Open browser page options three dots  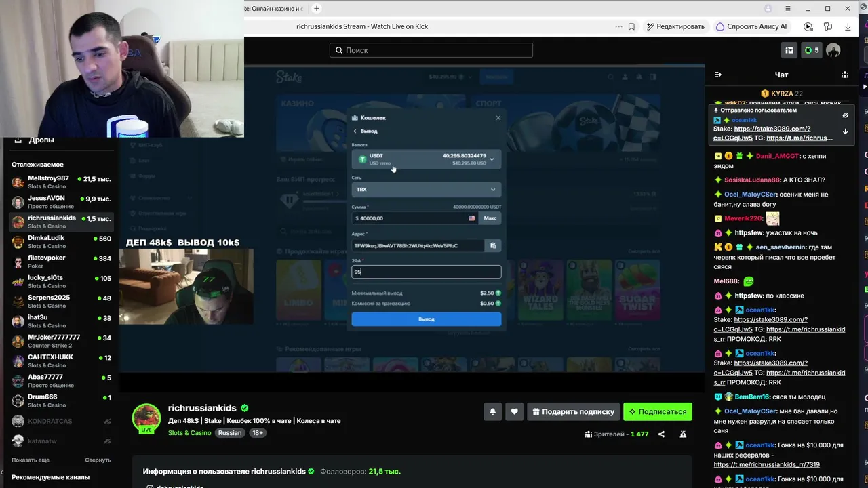tap(618, 26)
